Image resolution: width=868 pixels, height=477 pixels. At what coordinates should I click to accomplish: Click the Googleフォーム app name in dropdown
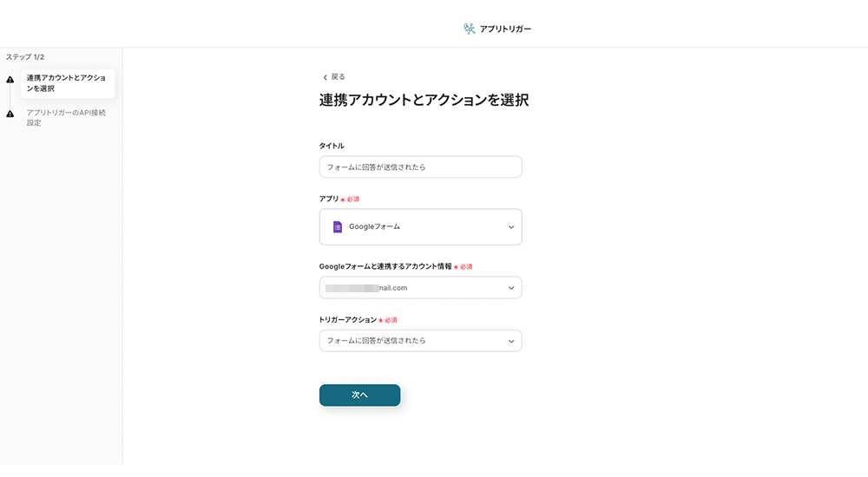tap(374, 227)
